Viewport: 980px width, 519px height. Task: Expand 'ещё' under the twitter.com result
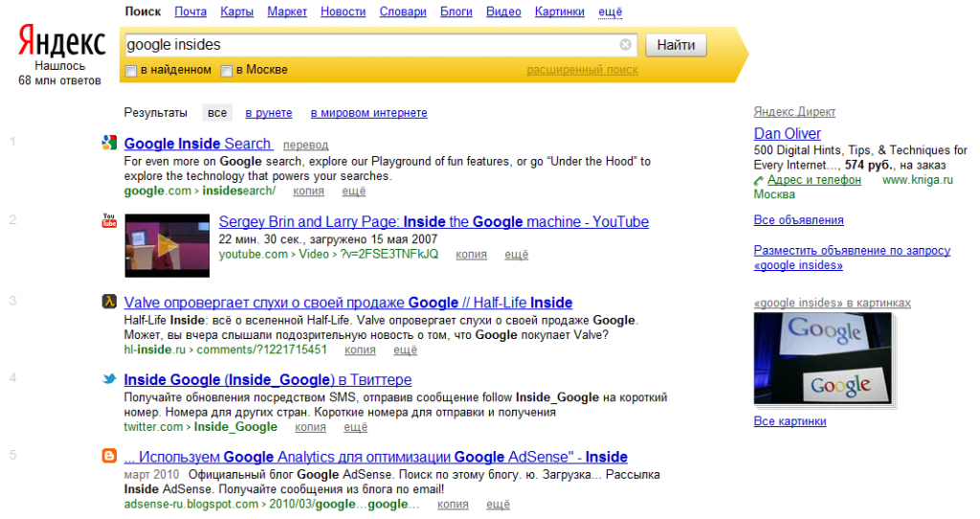356,427
